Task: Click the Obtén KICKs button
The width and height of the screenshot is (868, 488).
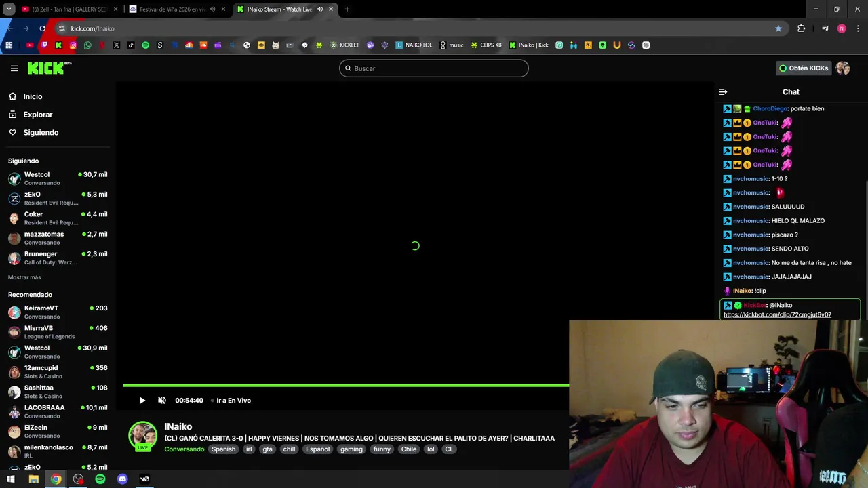Action: click(x=804, y=68)
